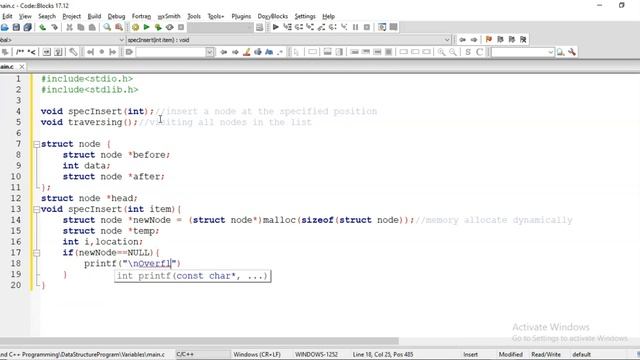This screenshot has height=360, width=640.
Task: Click the Toggle comment C icon
Action: (x=480, y=52)
